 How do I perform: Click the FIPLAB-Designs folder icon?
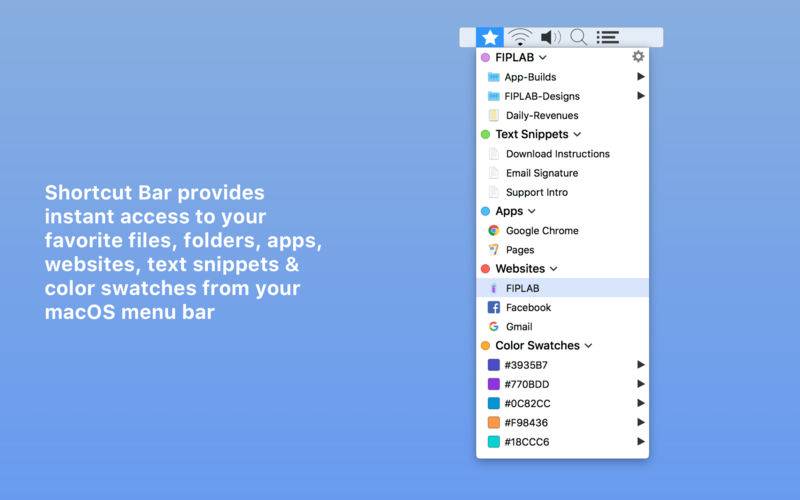[x=493, y=96]
